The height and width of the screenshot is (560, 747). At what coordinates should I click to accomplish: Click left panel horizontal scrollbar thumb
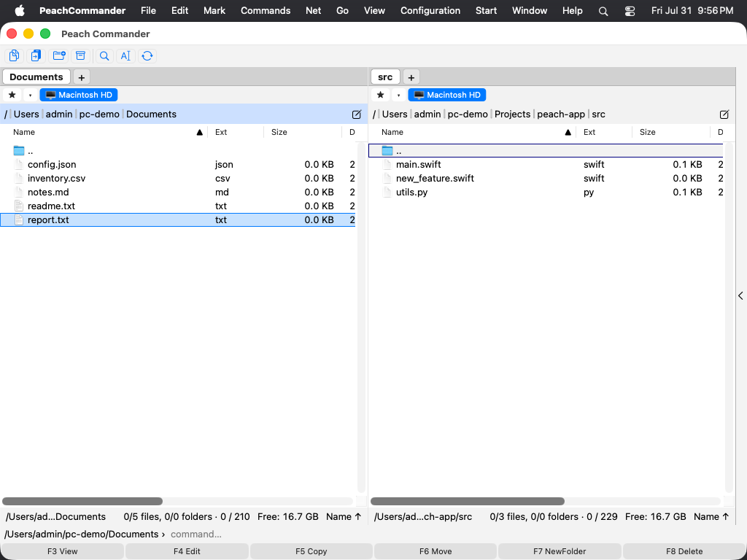pos(82,502)
